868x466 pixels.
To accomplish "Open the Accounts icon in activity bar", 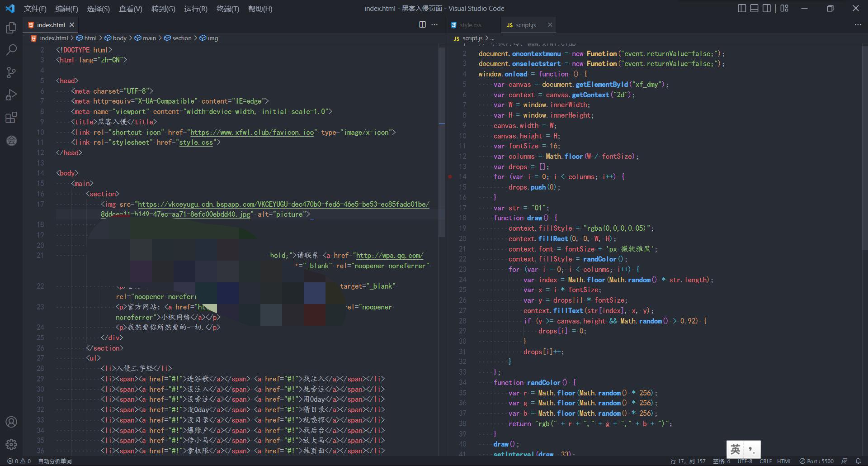I will [x=11, y=422].
